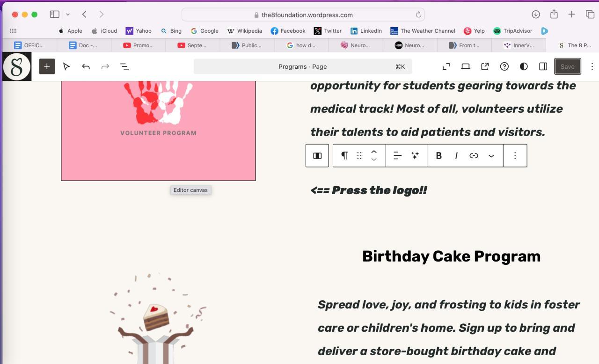
Task: Select the Tools pointer icon
Action: (x=66, y=66)
